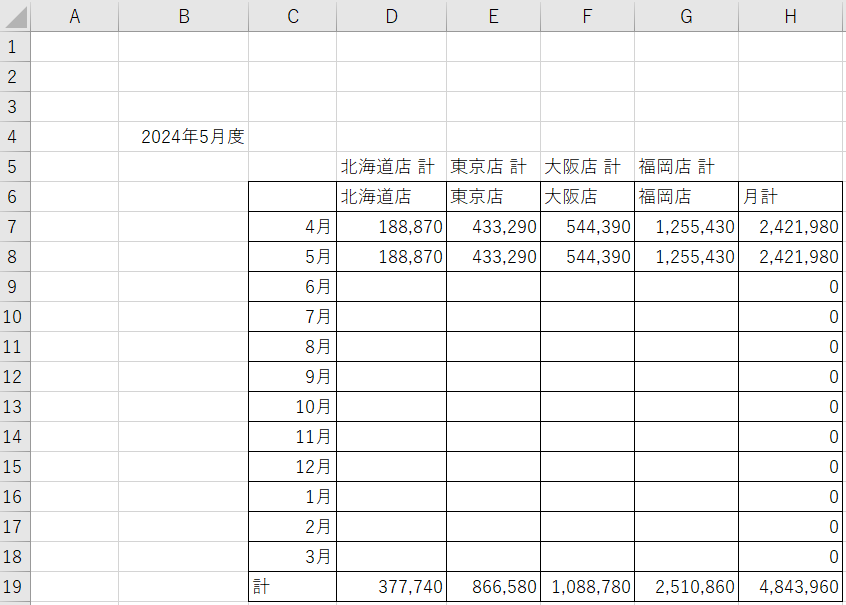This screenshot has width=846, height=605.
Task: Click the 北海道店 計 cell in row 5
Action: (391, 167)
